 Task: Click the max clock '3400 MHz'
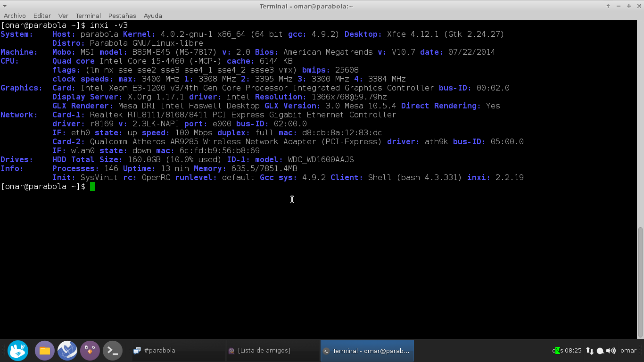(x=161, y=79)
